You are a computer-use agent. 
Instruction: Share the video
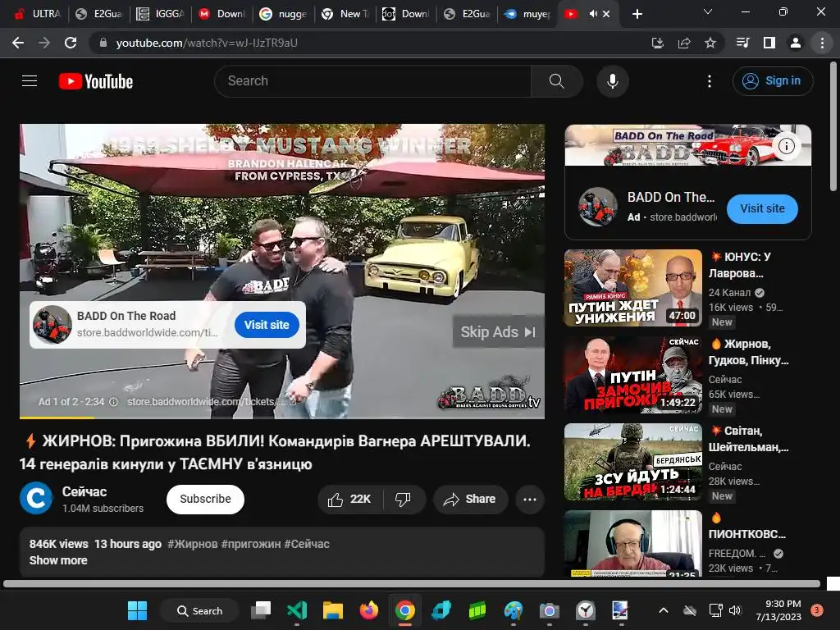470,500
